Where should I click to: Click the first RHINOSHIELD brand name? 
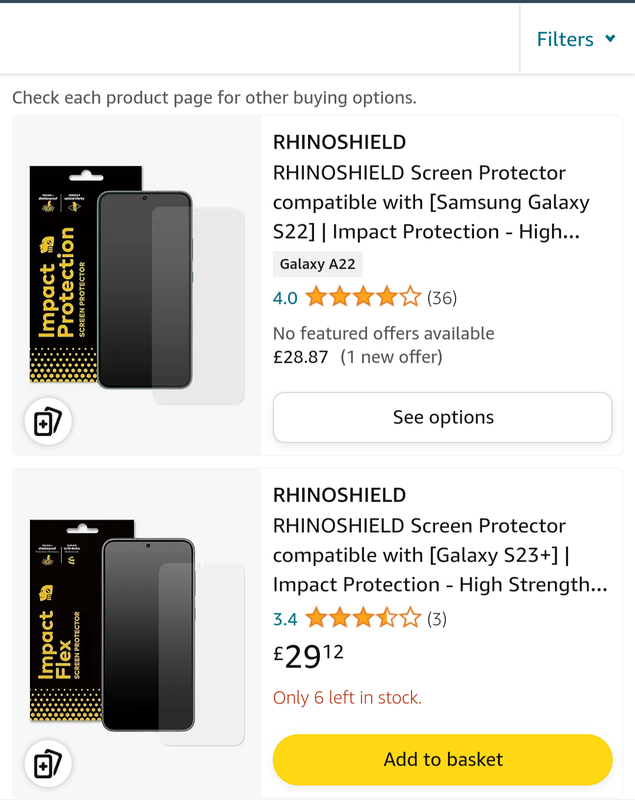(x=339, y=142)
